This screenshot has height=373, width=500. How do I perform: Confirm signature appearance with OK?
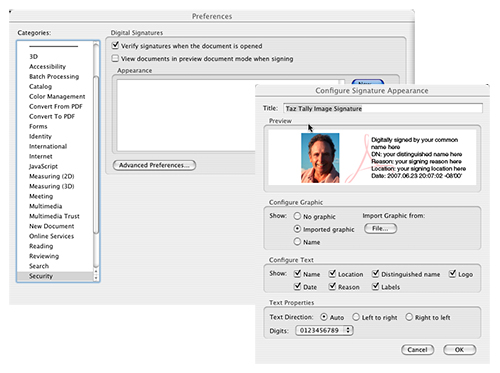[459, 350]
